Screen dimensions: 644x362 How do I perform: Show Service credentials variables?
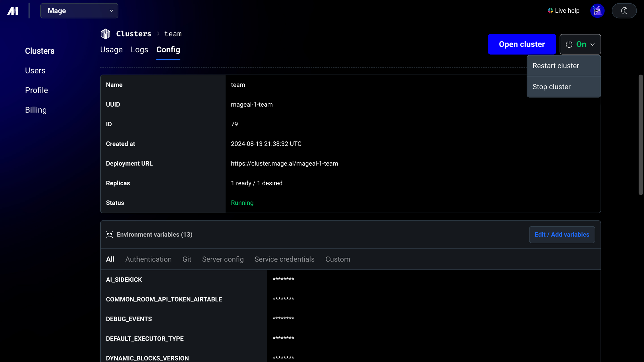tap(284, 259)
